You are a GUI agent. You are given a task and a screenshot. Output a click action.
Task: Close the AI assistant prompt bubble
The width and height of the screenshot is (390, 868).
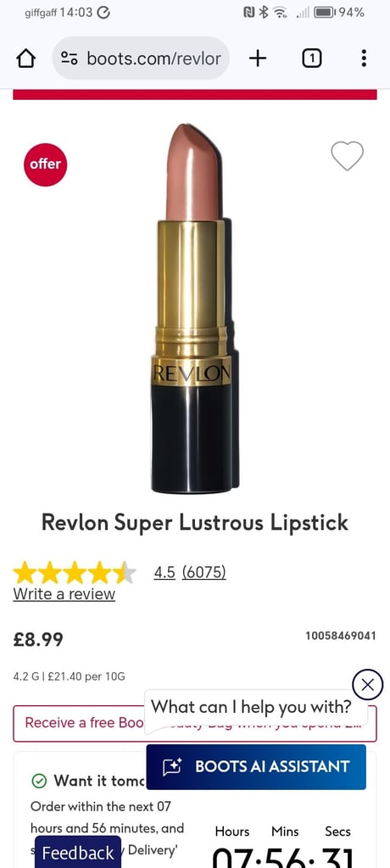tap(367, 685)
